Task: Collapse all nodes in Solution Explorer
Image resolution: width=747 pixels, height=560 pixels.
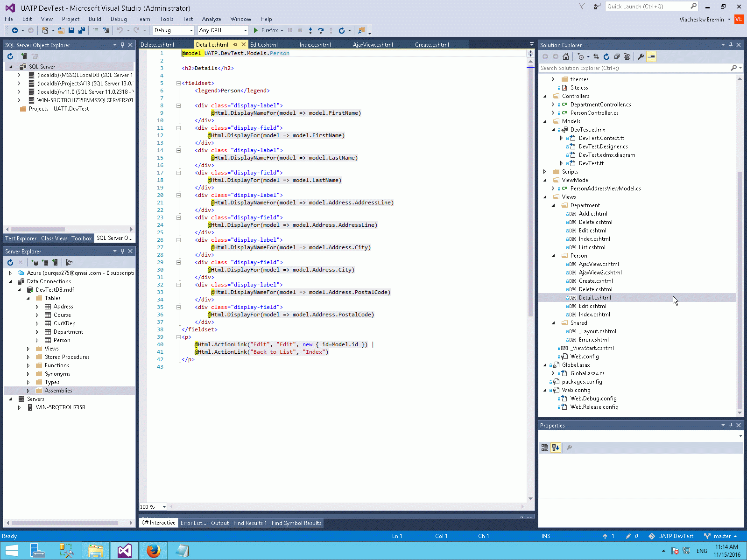Action: click(617, 56)
